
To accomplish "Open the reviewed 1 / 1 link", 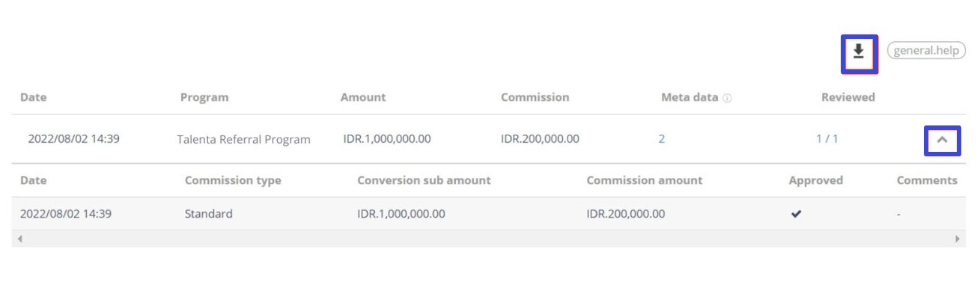I will [x=827, y=139].
